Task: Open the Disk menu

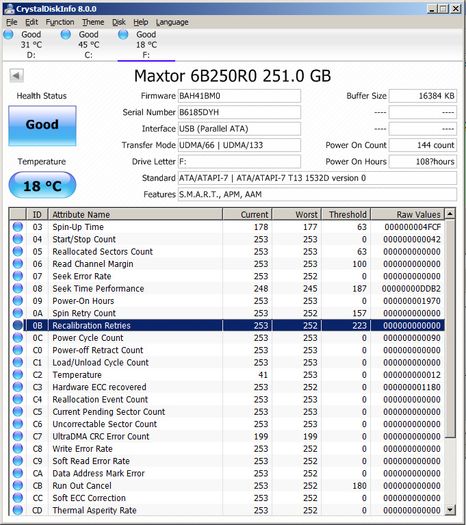Action: (119, 22)
